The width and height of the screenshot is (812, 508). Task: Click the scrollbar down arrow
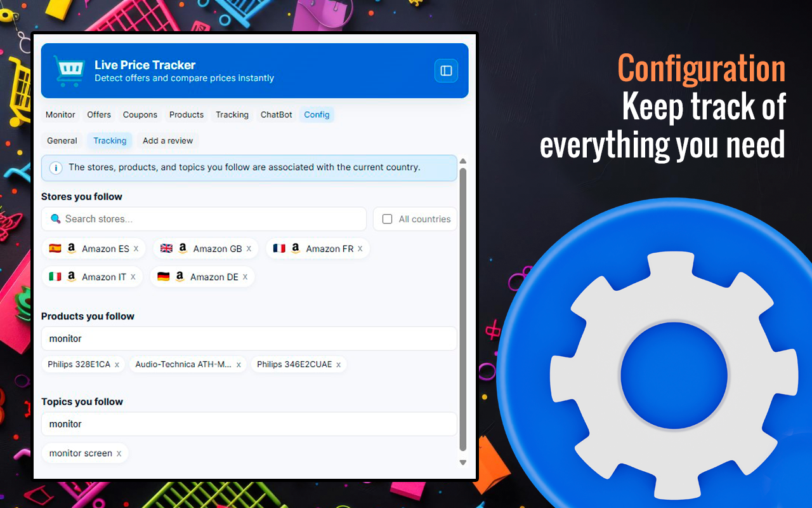(x=462, y=462)
